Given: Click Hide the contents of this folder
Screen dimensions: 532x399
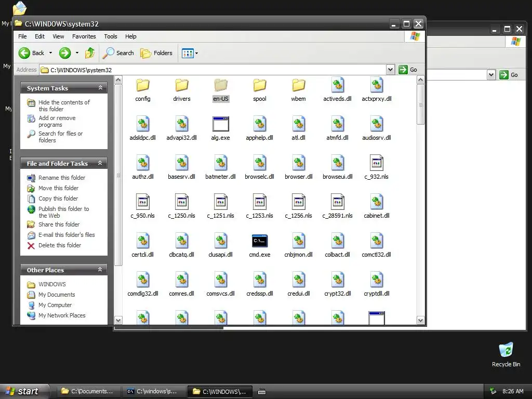Looking at the screenshot, I should pyautogui.click(x=64, y=105).
